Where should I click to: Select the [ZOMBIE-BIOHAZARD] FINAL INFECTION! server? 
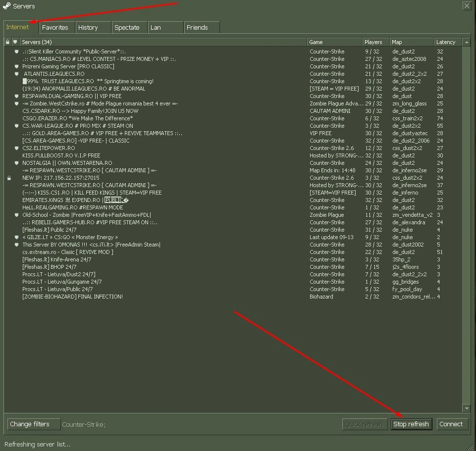233,297
